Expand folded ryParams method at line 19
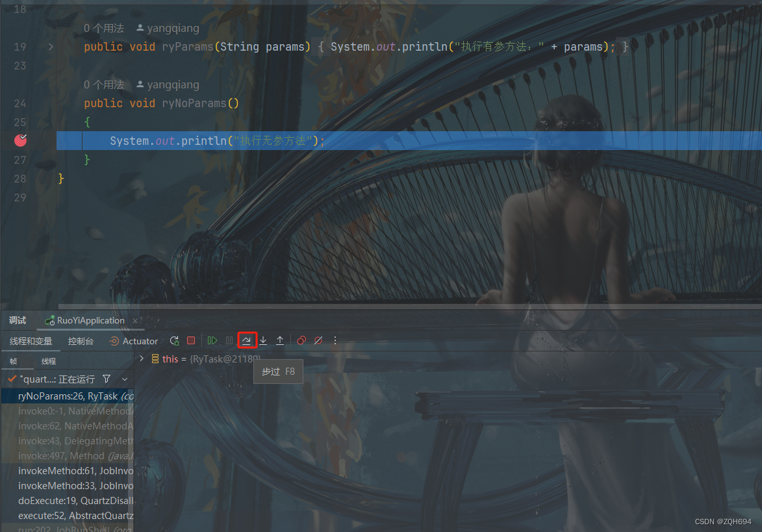 coord(51,47)
